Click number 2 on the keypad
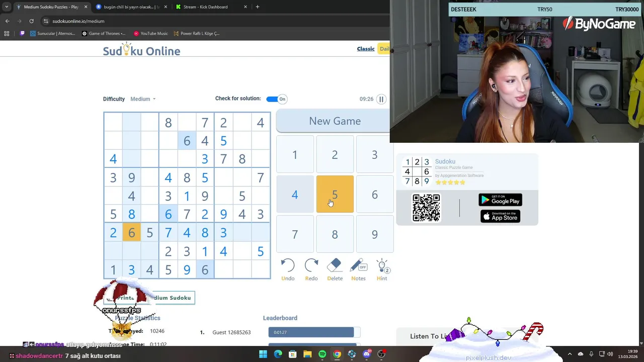The image size is (644, 362). point(335,155)
